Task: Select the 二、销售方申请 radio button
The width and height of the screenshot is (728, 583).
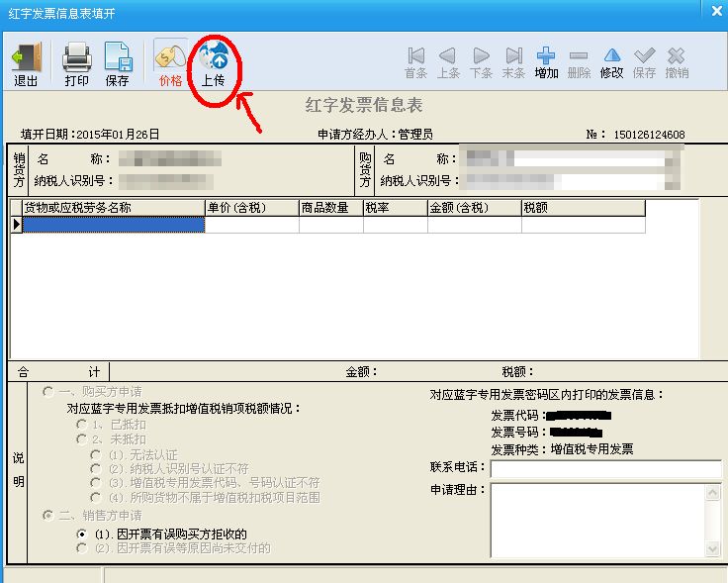Action: 47,515
